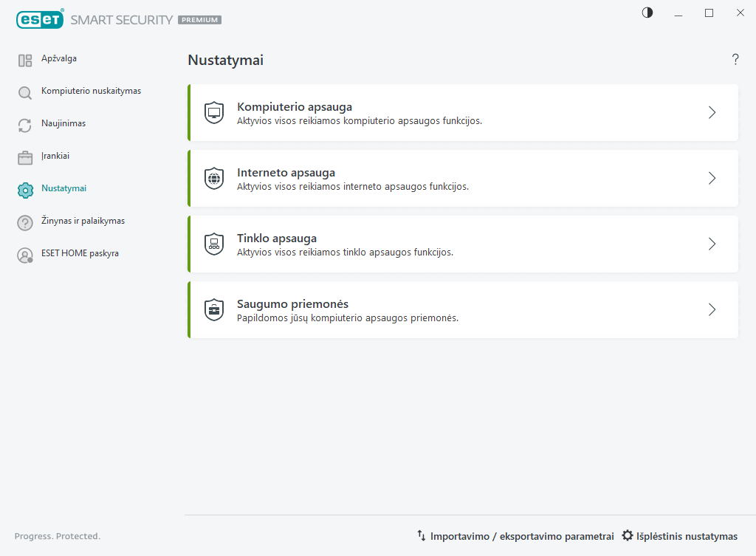Image resolution: width=756 pixels, height=556 pixels.
Task: Click the Apžvalga dashboard icon in sidebar
Action: click(x=25, y=61)
